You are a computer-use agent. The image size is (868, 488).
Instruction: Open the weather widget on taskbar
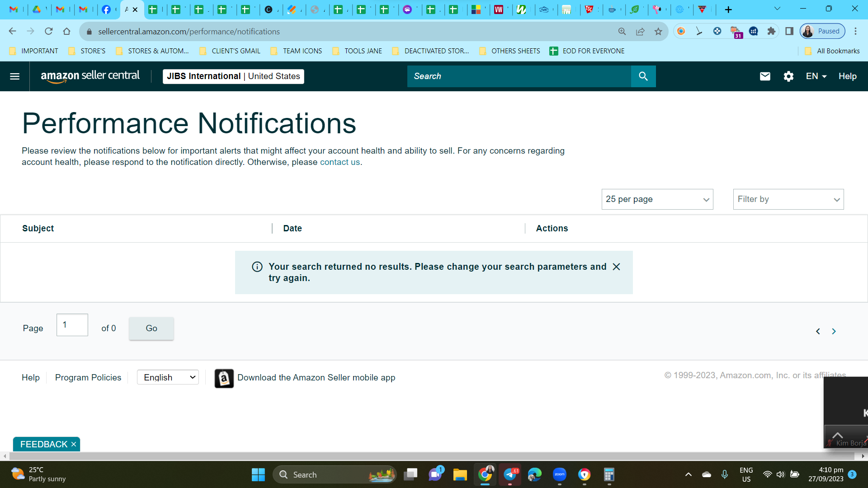coord(38,474)
